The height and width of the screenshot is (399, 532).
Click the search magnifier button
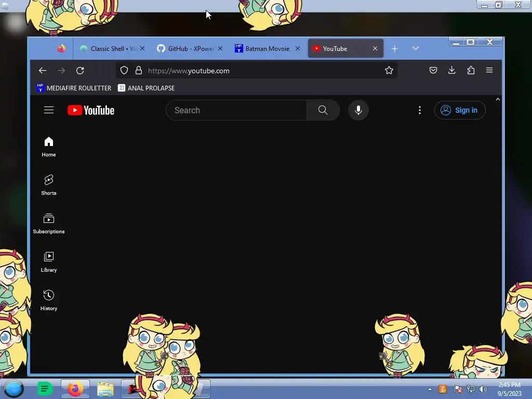323,110
